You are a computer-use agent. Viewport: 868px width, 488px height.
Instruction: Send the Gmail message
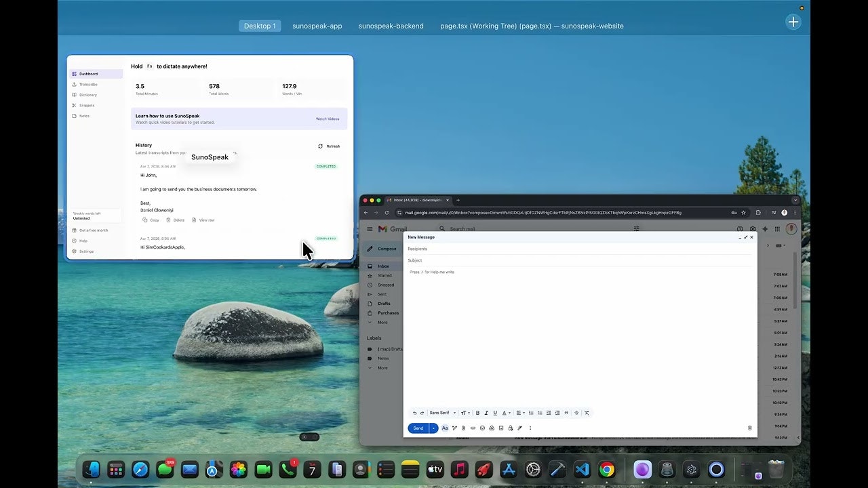[418, 428]
